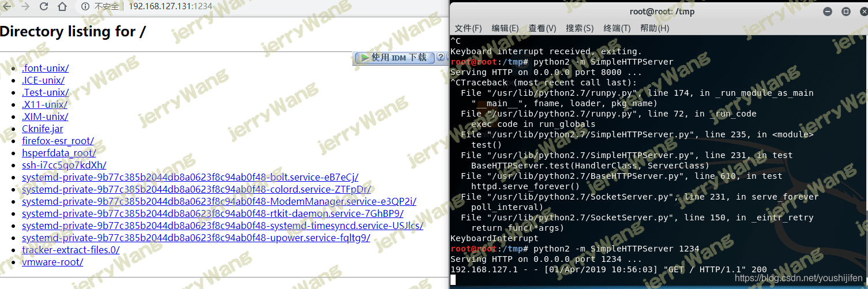Reload the page with the refresh icon
Viewport: 868px width, 289px height.
coord(44,7)
